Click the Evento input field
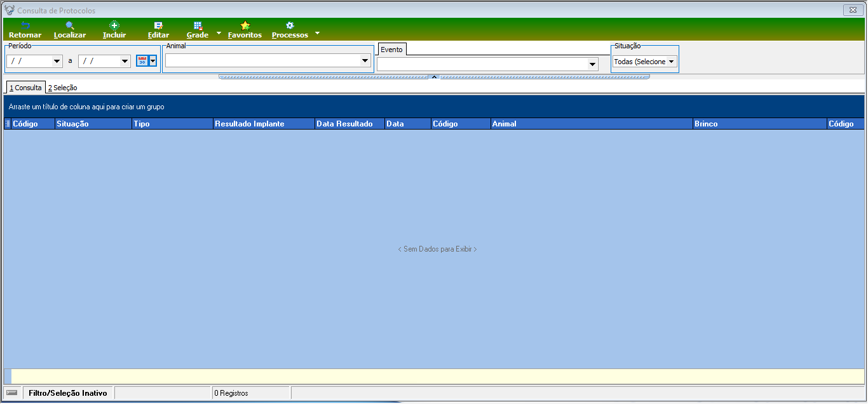Viewport: 868px width, 404px height. (482, 64)
